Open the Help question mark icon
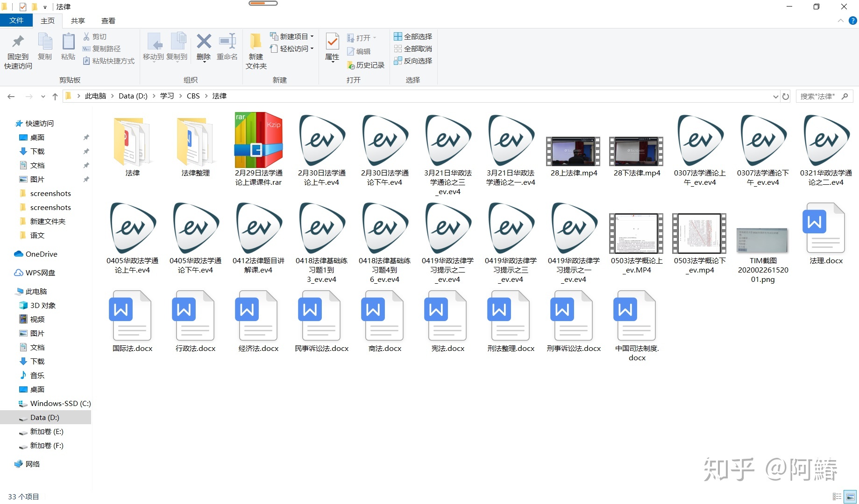Screen dimensions: 859x504 [852, 21]
